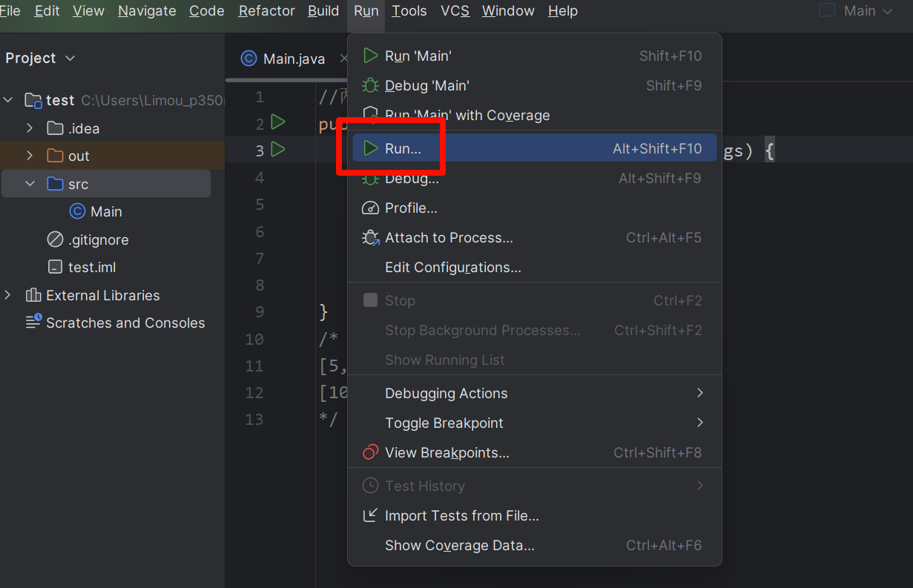Open View Breakpoints... dialog
The image size is (913, 588).
coord(446,453)
